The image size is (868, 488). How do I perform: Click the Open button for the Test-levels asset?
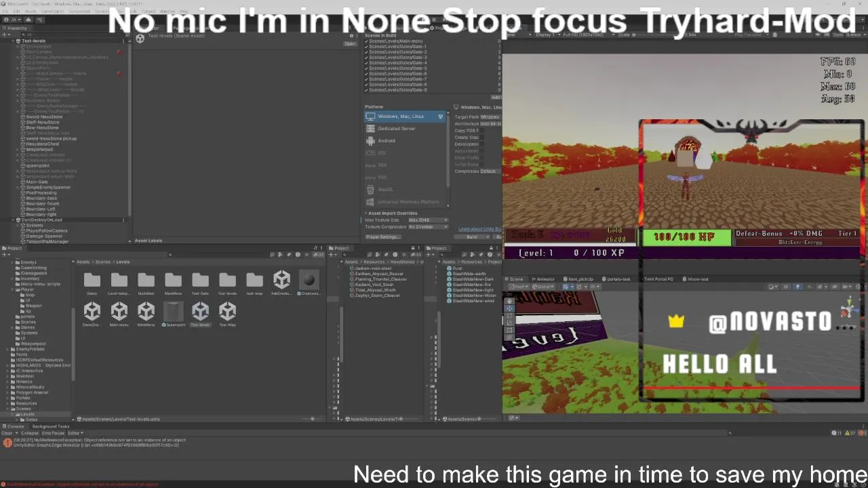click(x=350, y=44)
